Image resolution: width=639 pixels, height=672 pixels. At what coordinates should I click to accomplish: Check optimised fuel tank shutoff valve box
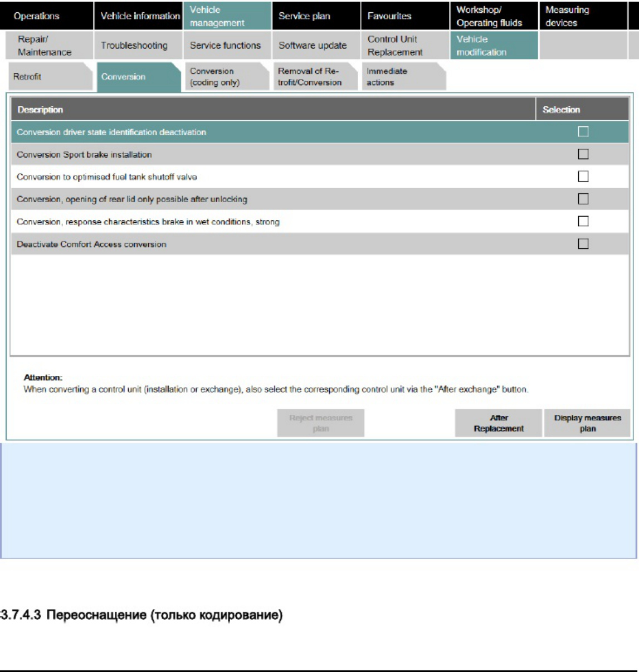pyautogui.click(x=583, y=176)
